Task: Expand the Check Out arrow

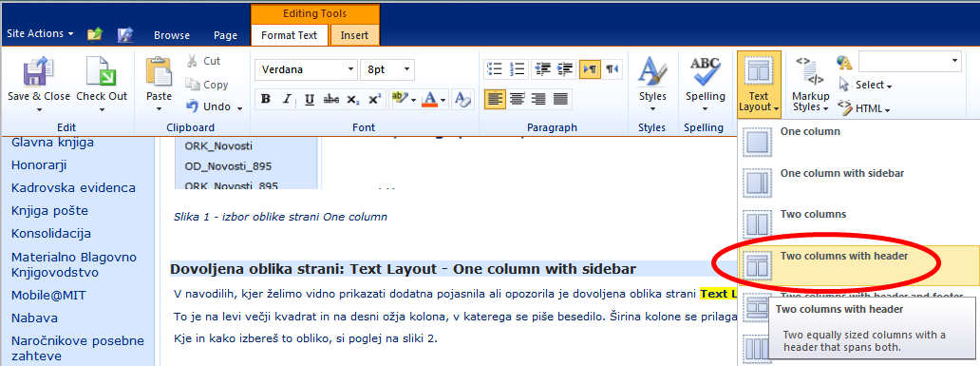Action: pyautogui.click(x=102, y=110)
